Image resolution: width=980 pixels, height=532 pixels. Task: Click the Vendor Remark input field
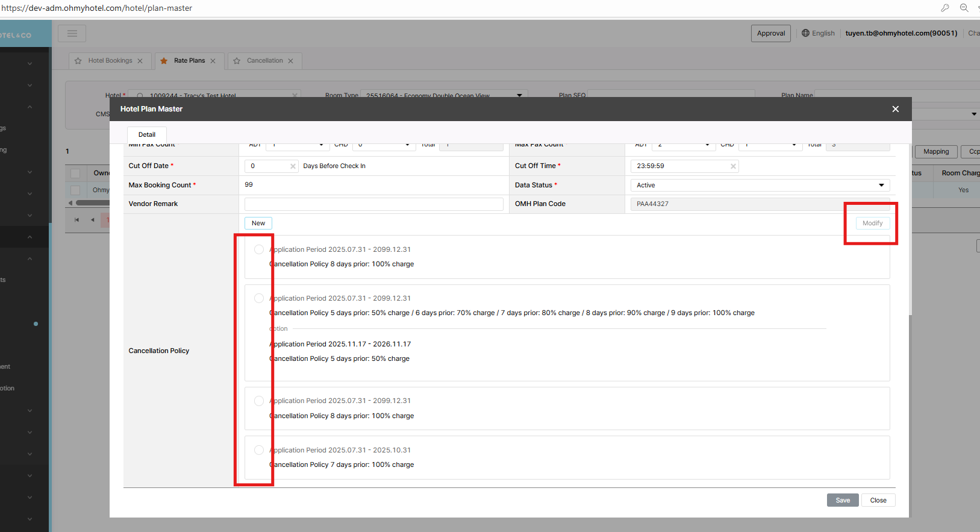[373, 204]
